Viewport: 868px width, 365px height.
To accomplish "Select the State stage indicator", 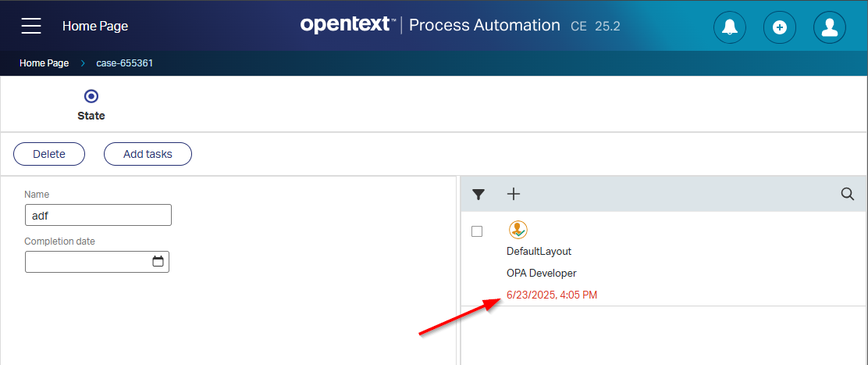I will (91, 97).
